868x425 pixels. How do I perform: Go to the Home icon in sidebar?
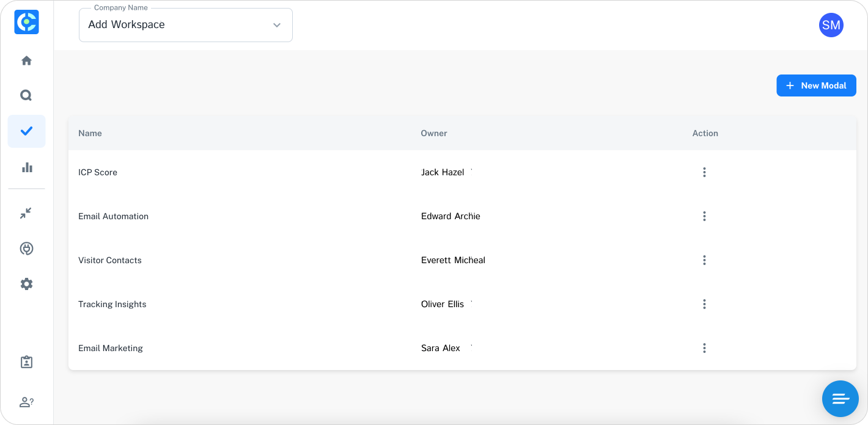tap(26, 60)
